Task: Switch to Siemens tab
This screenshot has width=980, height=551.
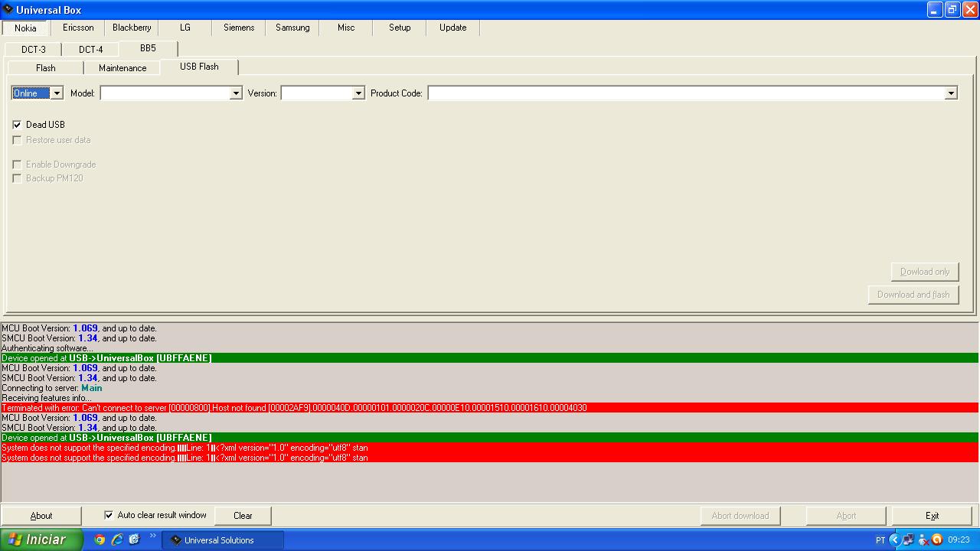Action: click(x=239, y=28)
